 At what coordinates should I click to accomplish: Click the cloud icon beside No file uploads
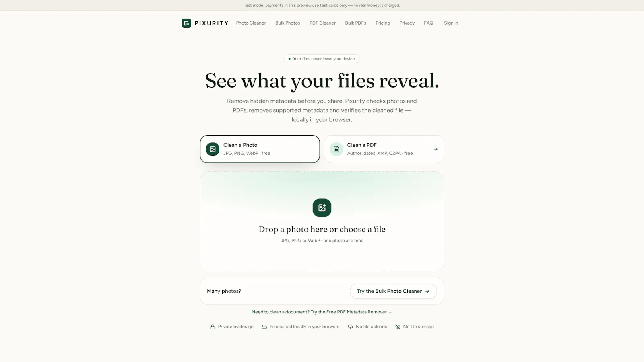click(x=351, y=327)
